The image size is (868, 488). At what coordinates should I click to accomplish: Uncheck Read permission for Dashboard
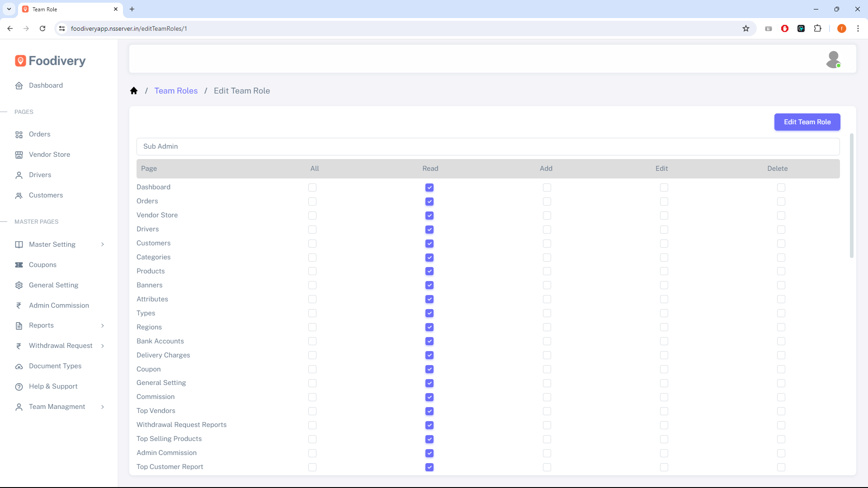(429, 188)
